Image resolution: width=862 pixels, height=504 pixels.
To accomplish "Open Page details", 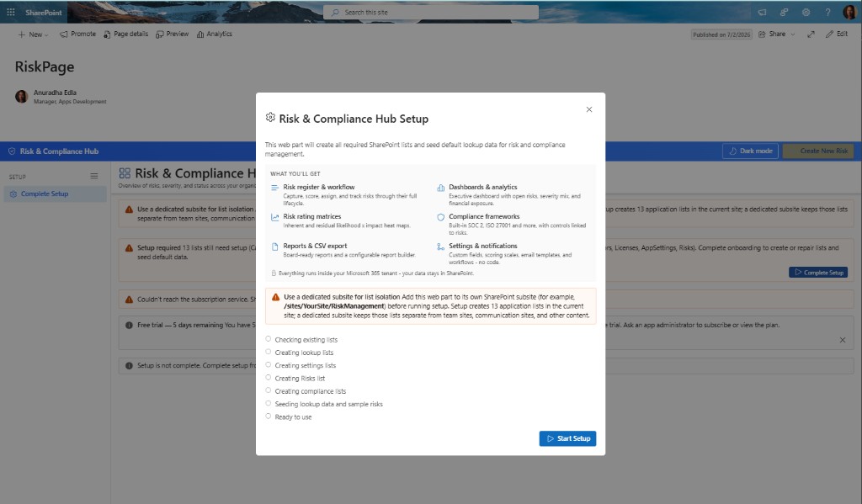I will point(126,34).
